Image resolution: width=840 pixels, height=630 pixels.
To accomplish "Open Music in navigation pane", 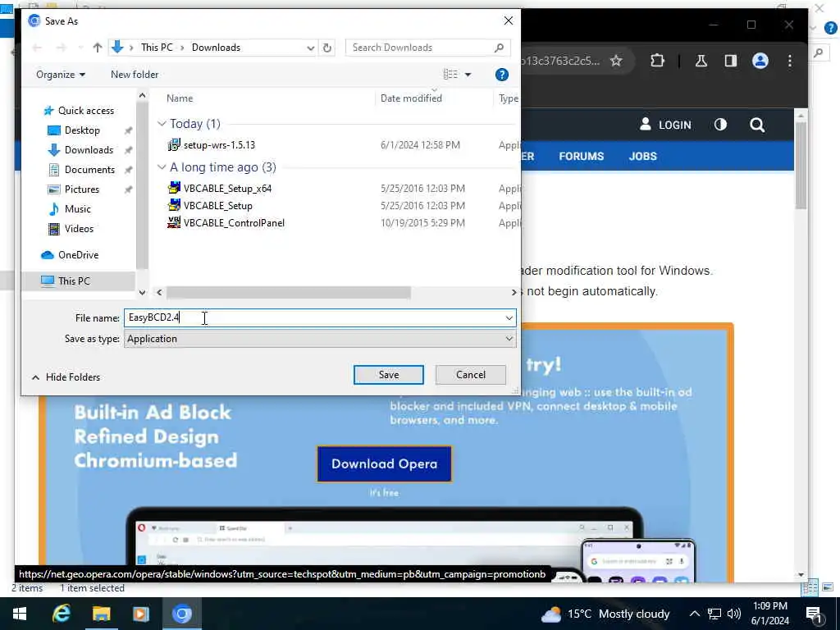I will (x=77, y=209).
